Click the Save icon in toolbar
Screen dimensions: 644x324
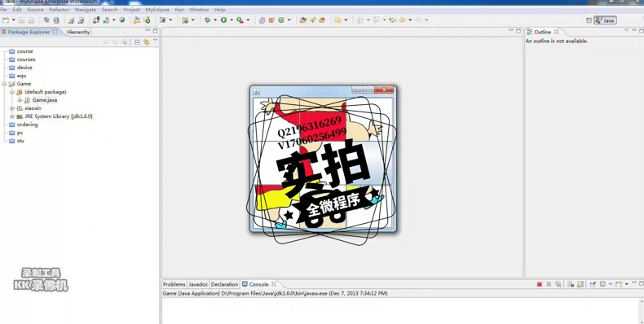(x=22, y=20)
